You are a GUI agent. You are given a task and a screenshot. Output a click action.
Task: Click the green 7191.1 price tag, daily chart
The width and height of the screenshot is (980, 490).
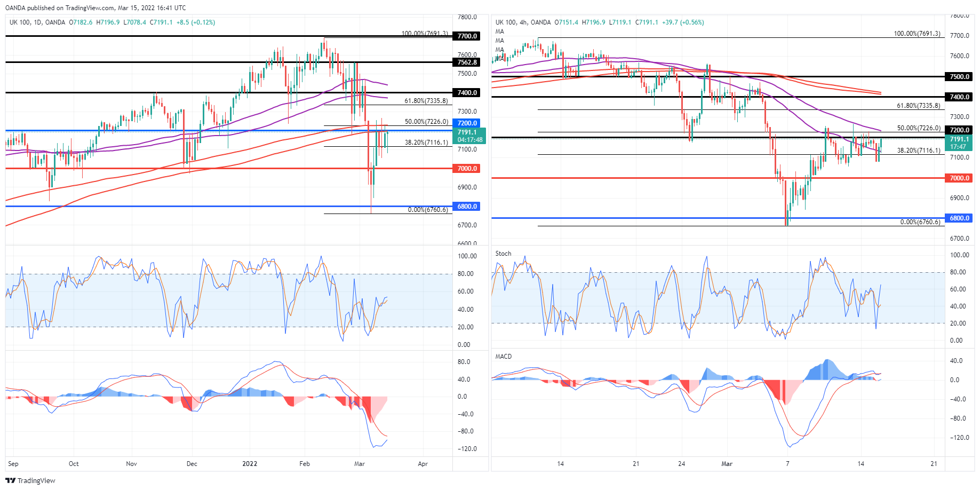click(469, 136)
